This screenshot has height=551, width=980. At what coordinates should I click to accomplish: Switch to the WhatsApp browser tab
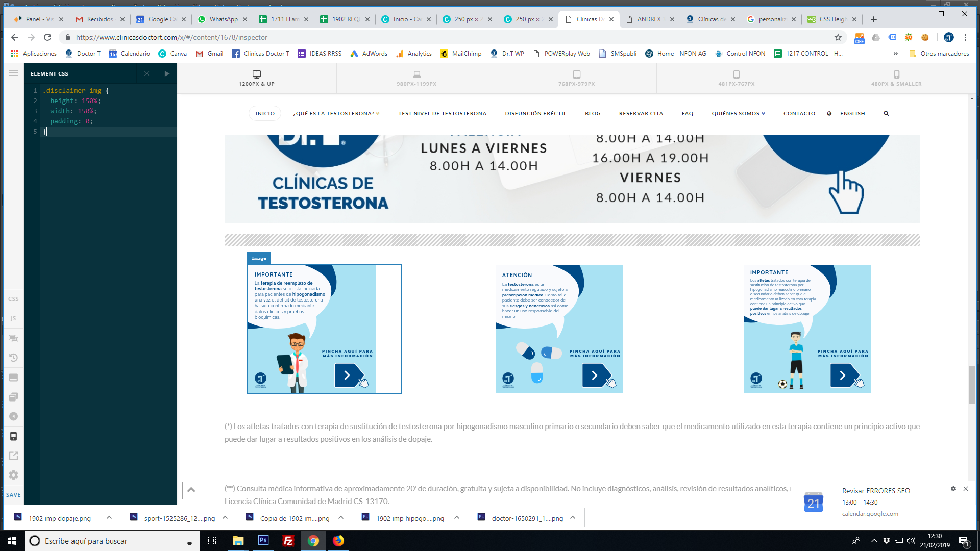222,19
